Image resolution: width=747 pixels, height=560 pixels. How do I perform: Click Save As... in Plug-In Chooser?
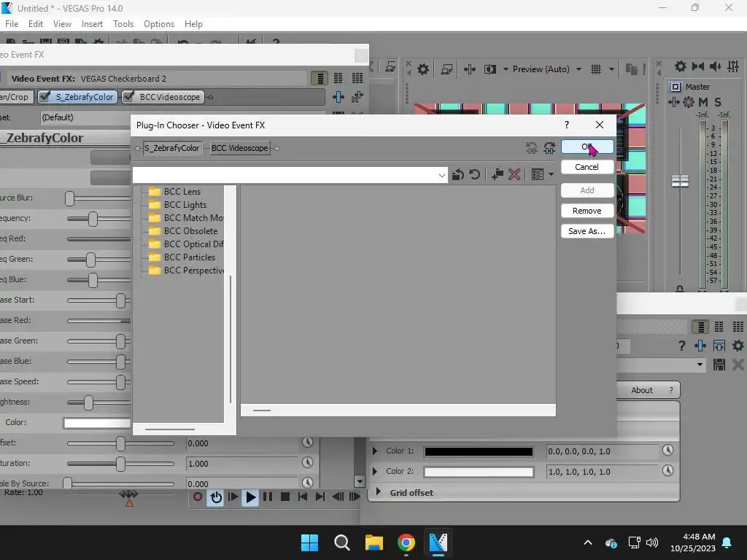pos(587,231)
